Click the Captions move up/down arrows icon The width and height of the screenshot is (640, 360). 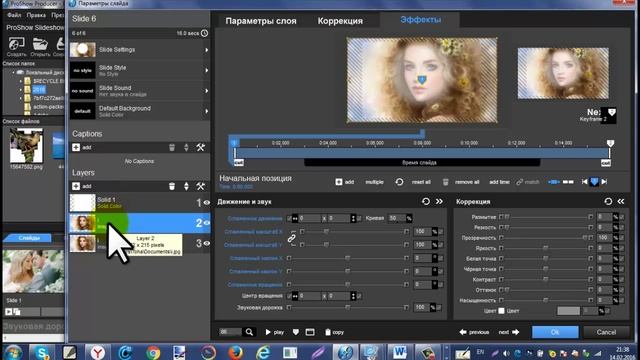pos(186,147)
